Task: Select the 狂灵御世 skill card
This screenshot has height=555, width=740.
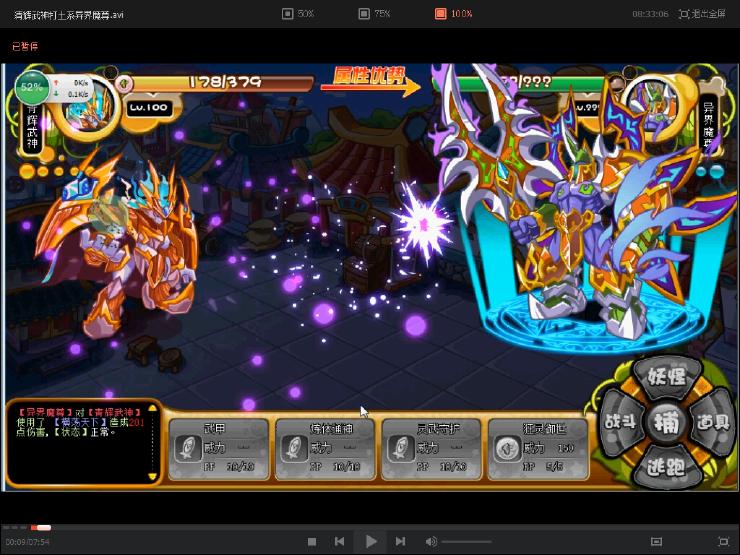Action: point(538,449)
